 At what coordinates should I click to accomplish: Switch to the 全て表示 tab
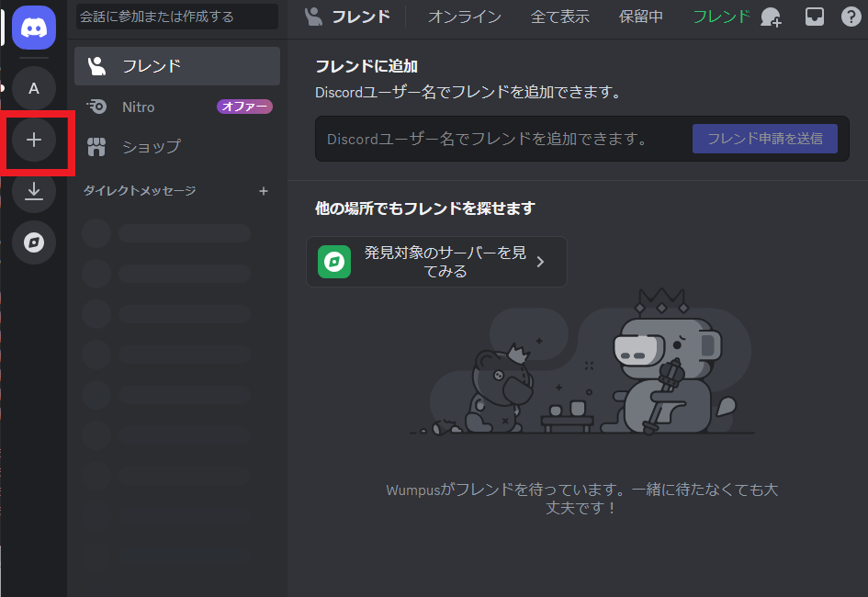coord(559,17)
